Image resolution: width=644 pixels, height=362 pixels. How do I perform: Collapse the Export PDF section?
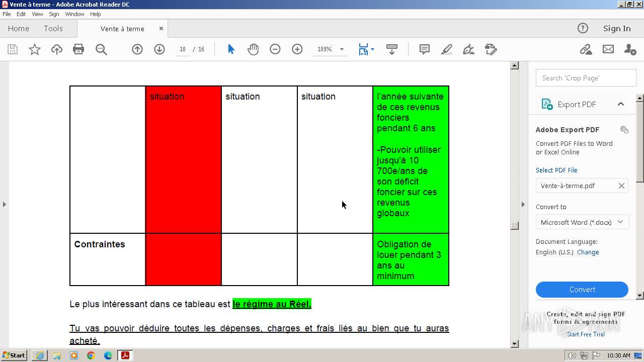click(621, 104)
